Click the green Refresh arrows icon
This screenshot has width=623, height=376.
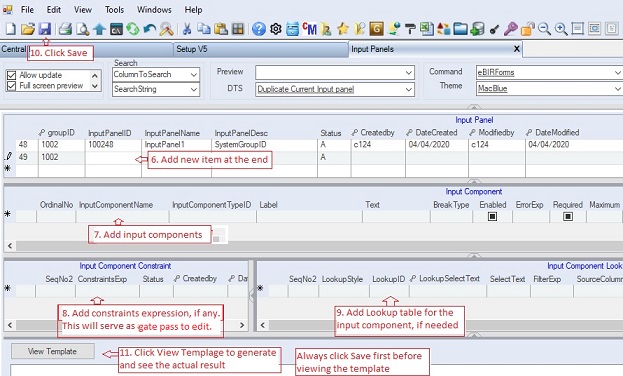pos(133,29)
